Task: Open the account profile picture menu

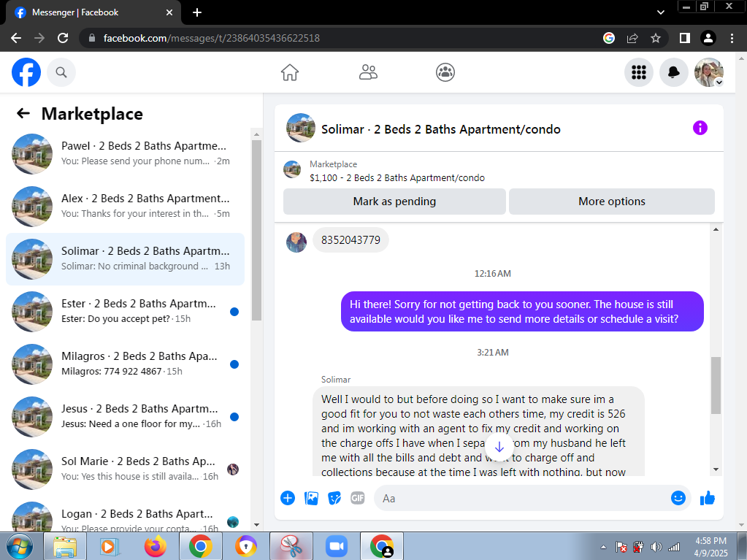Action: tap(709, 72)
